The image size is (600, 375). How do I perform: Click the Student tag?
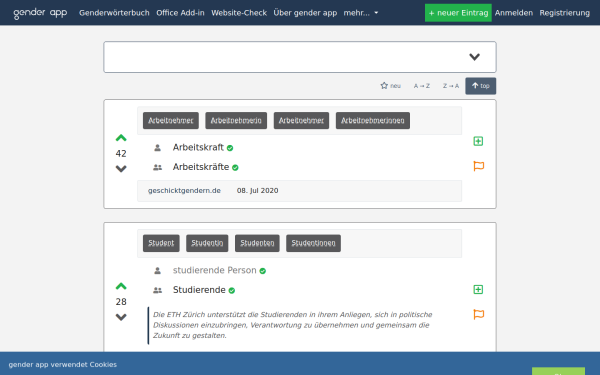click(x=161, y=243)
